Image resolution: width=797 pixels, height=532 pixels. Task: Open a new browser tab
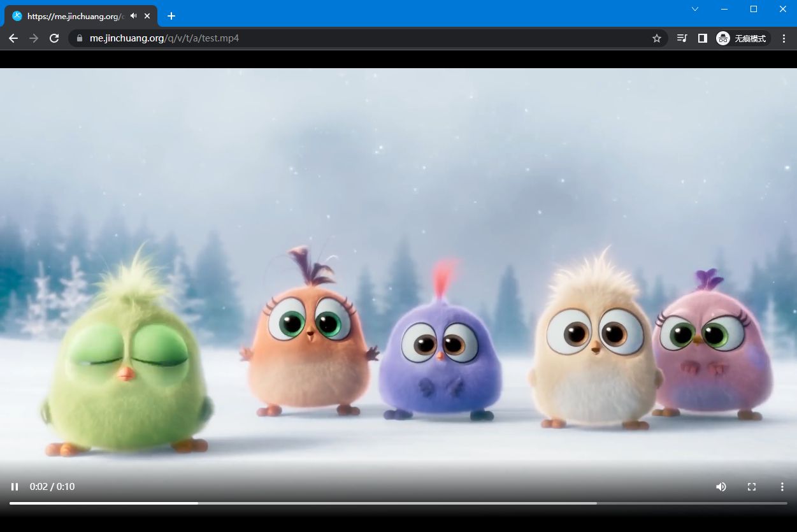pos(171,16)
